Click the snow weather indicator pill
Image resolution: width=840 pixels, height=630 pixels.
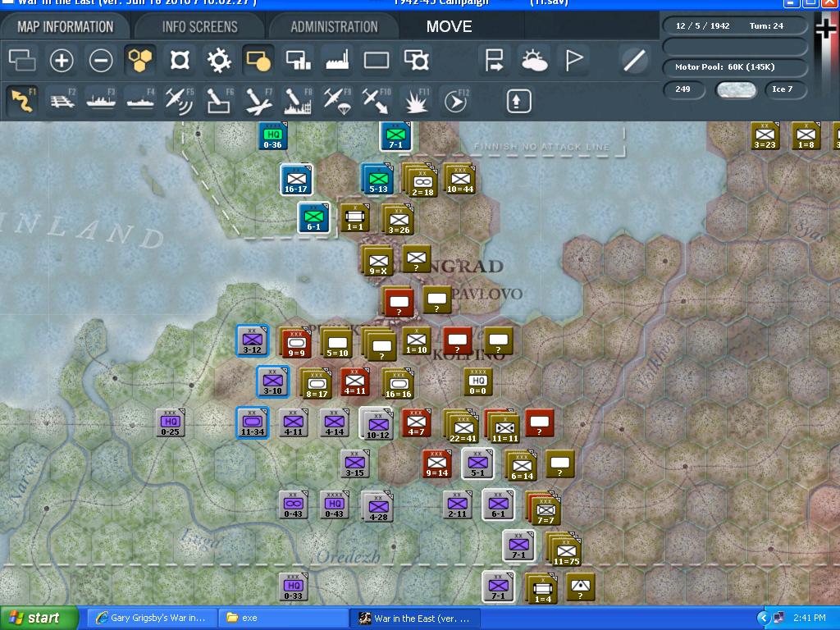point(736,89)
